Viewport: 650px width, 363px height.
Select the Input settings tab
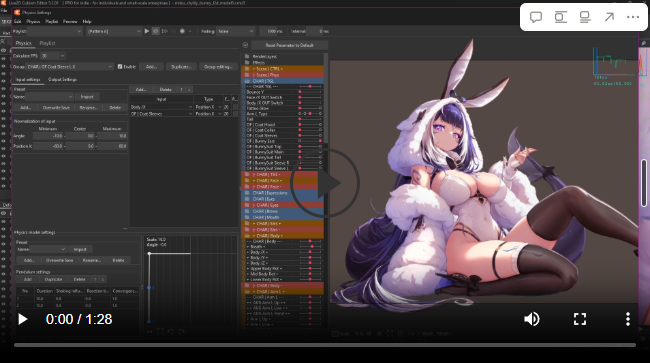tap(28, 80)
